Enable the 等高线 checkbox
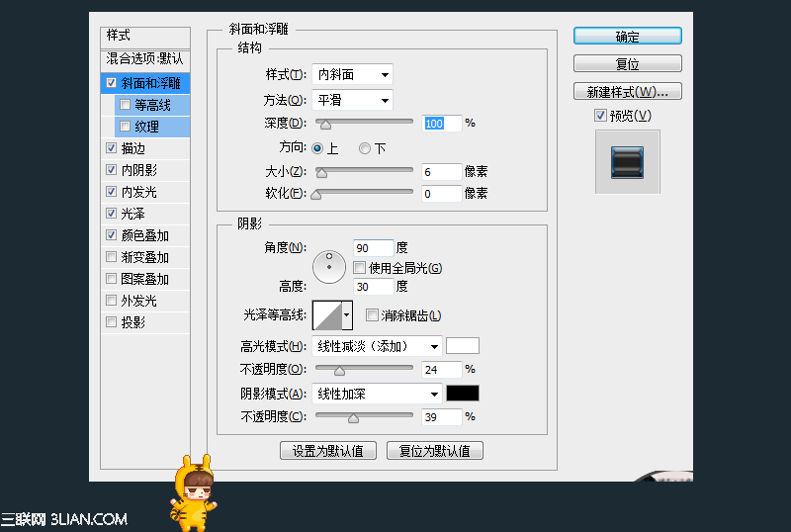Screen dimensions: 791x532 tap(126, 105)
